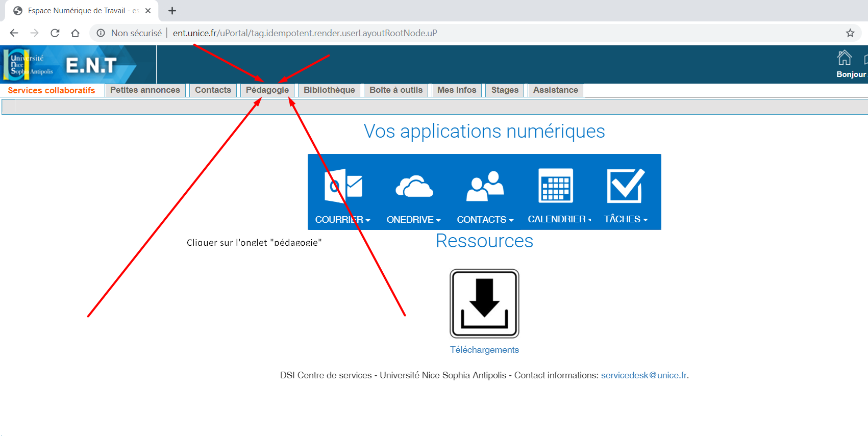Image resolution: width=868 pixels, height=440 pixels.
Task: Open the OneDrive cloud icon
Action: (x=414, y=187)
